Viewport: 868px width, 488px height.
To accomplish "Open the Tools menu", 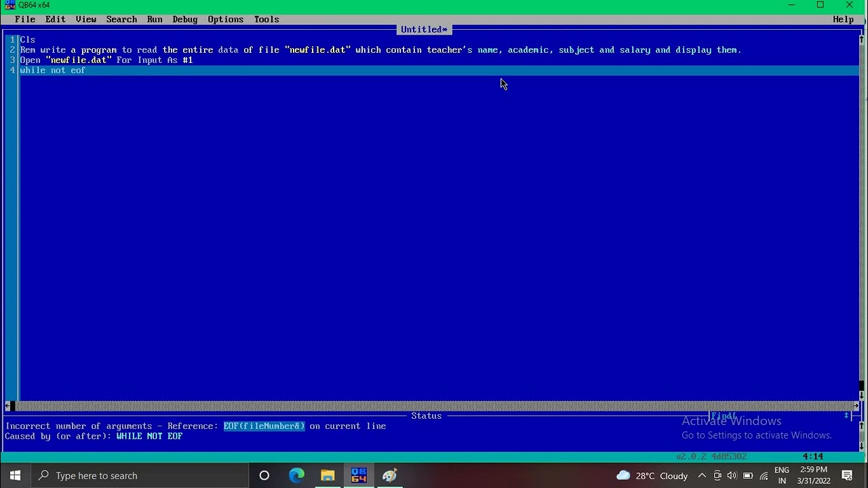I will 267,20.
